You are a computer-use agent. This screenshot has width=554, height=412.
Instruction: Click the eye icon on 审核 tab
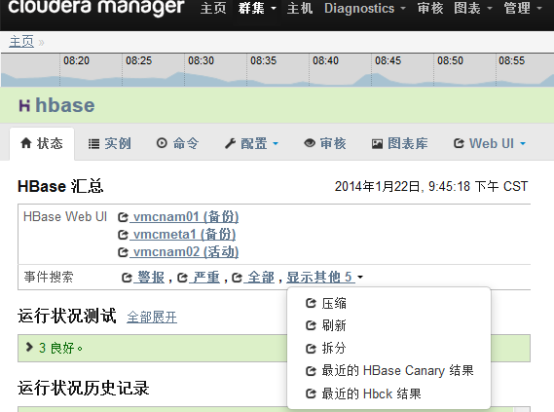310,143
